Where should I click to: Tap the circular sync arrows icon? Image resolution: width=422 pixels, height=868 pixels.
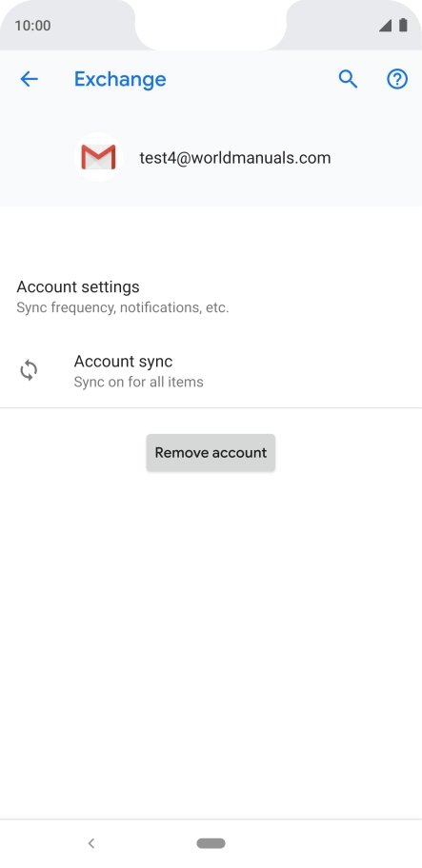[29, 370]
